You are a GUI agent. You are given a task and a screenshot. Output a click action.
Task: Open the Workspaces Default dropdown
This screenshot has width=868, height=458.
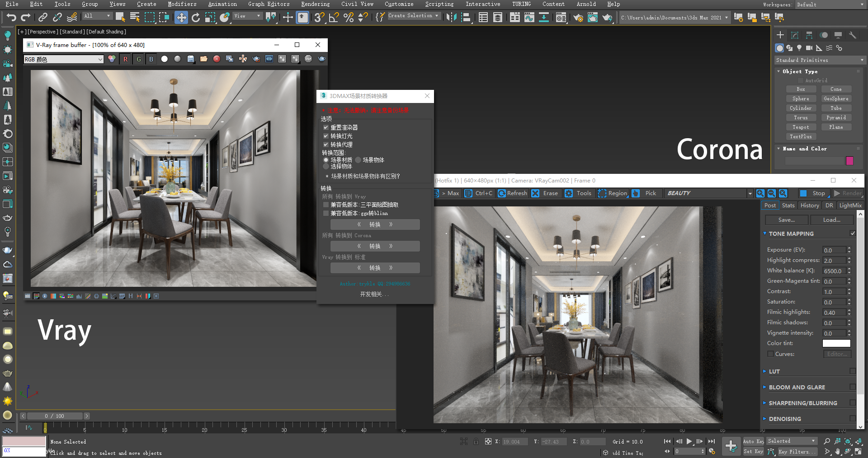click(x=830, y=5)
